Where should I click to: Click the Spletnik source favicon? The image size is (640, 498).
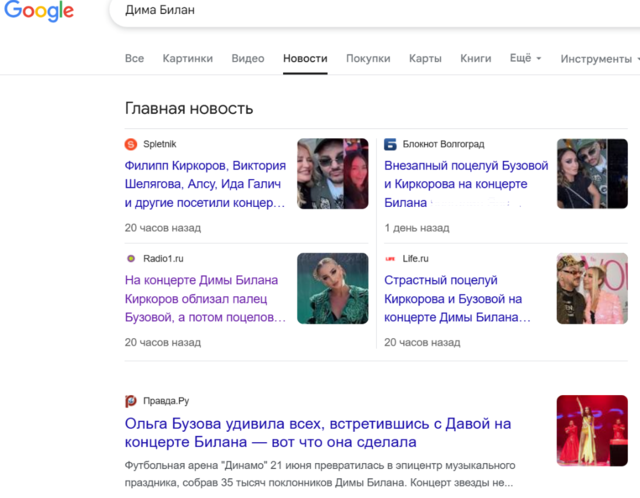[131, 144]
